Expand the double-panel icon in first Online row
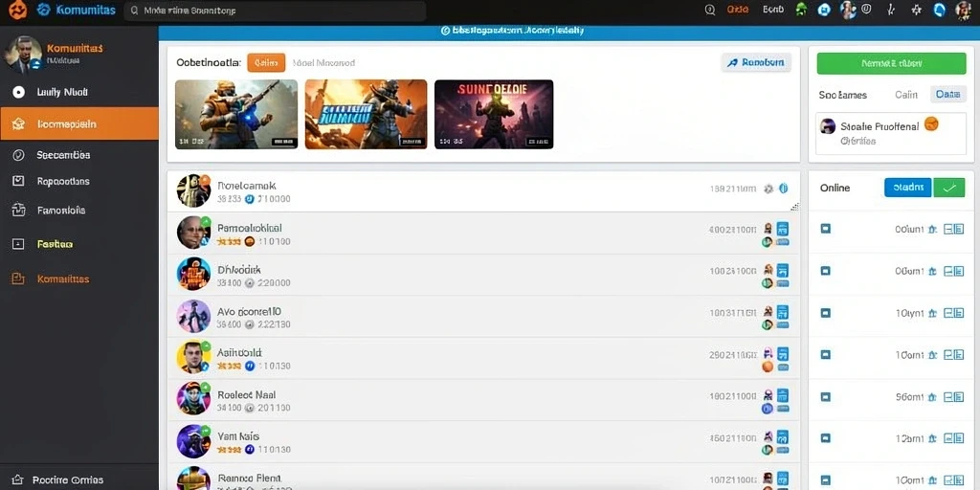This screenshot has height=490, width=980. click(954, 230)
